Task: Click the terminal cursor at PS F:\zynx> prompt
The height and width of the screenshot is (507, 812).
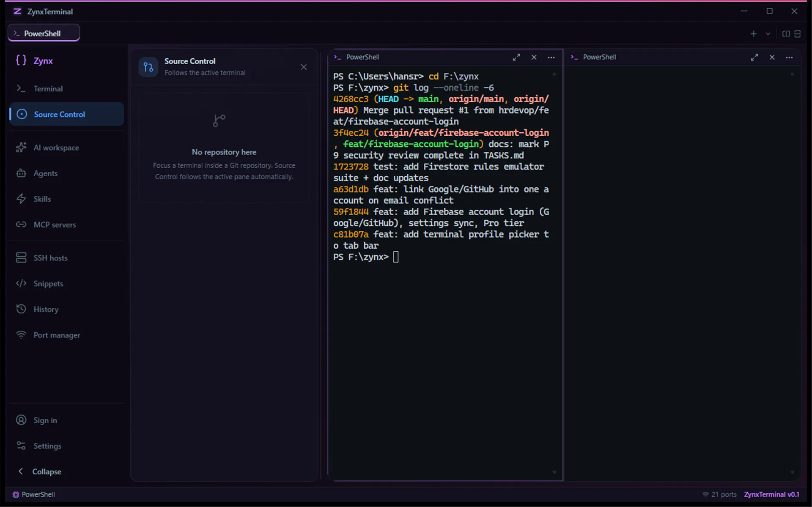Action: 396,257
